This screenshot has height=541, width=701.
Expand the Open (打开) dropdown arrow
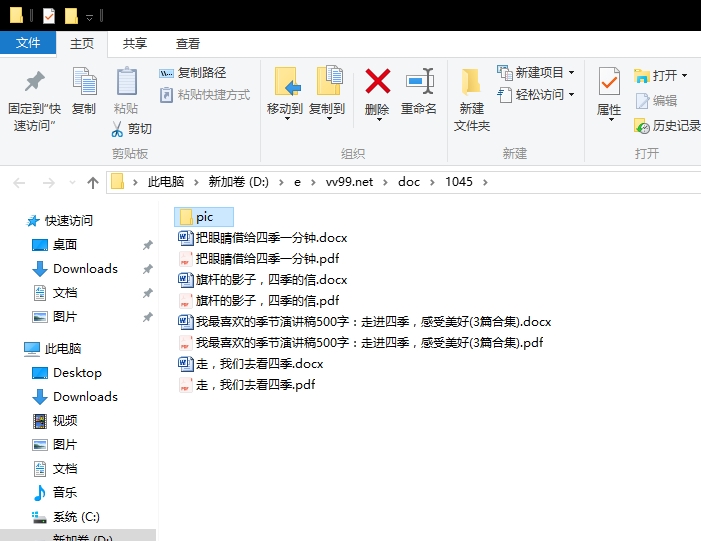684,76
